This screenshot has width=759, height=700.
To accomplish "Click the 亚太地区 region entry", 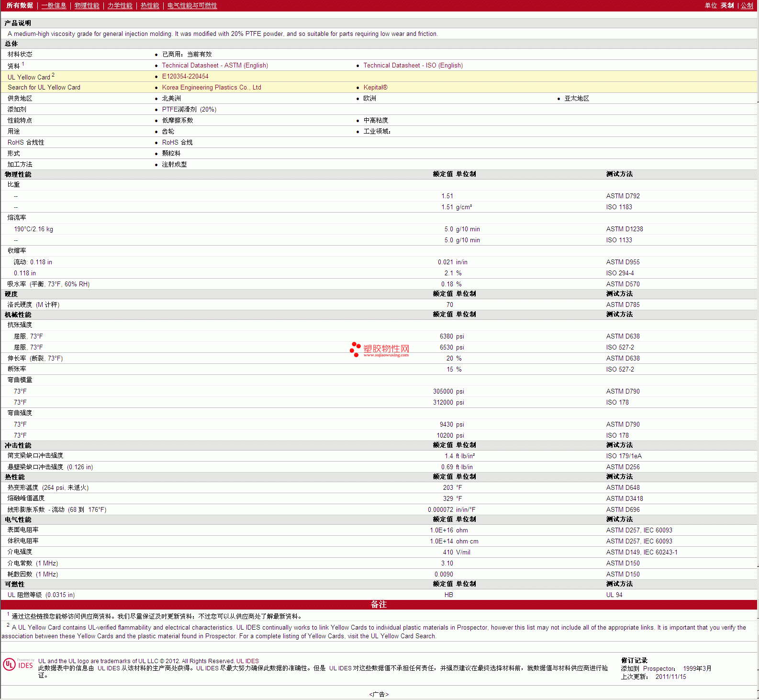I will tap(577, 99).
